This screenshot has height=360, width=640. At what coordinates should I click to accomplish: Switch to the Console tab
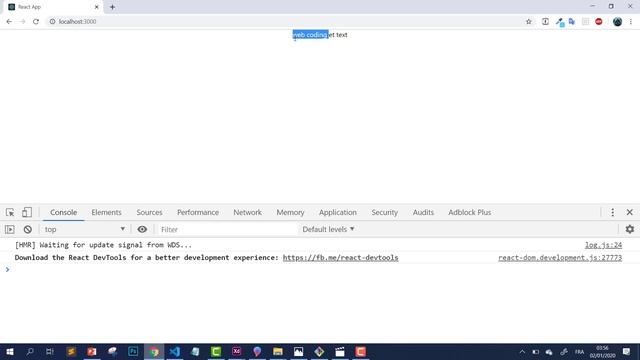click(63, 212)
